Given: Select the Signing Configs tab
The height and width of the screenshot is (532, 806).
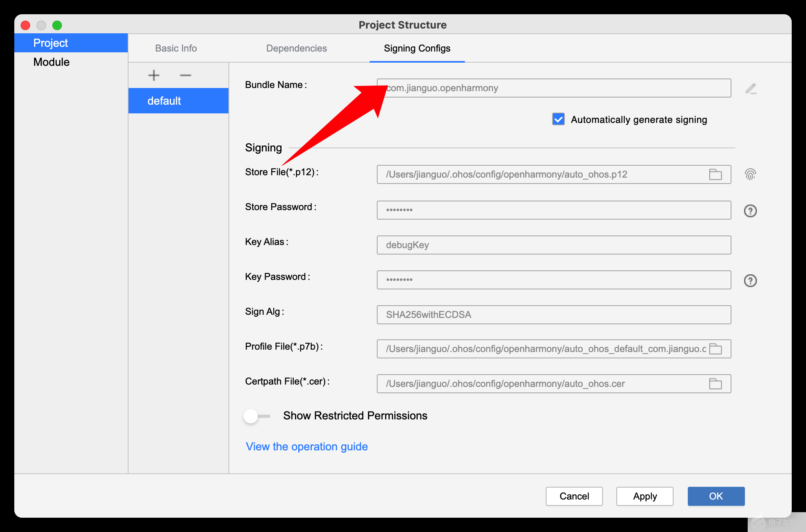Looking at the screenshot, I should pyautogui.click(x=416, y=49).
